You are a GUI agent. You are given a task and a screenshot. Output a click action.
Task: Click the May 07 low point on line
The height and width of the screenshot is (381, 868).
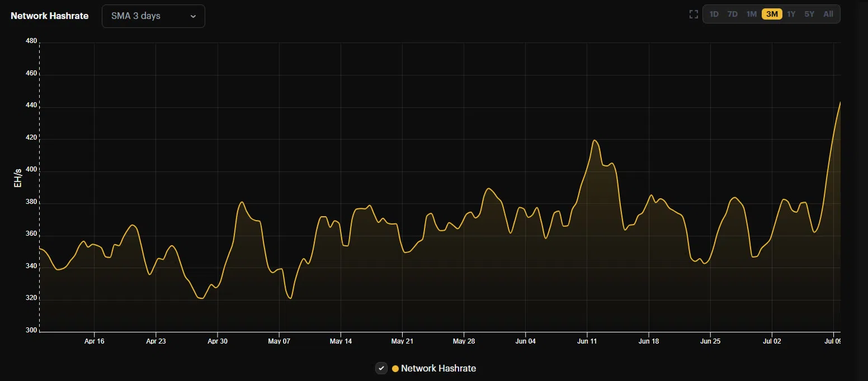point(290,298)
